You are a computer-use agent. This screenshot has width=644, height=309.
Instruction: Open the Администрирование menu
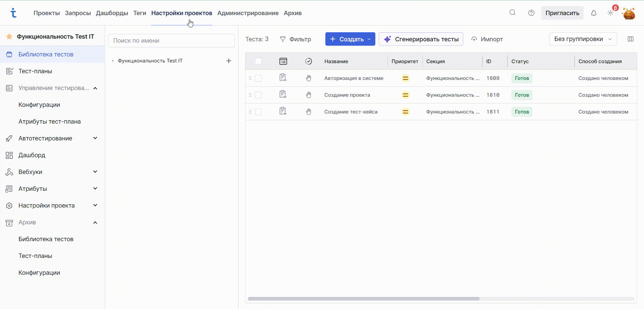248,13
